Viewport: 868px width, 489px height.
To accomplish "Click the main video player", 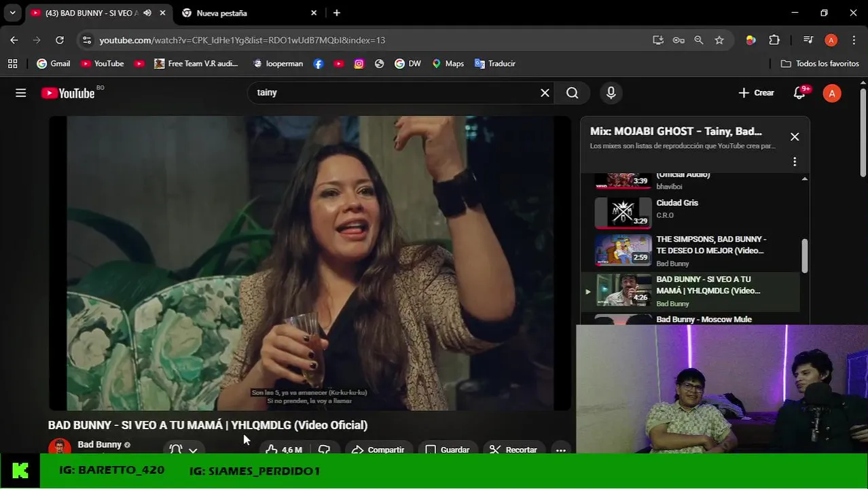I will [x=310, y=263].
